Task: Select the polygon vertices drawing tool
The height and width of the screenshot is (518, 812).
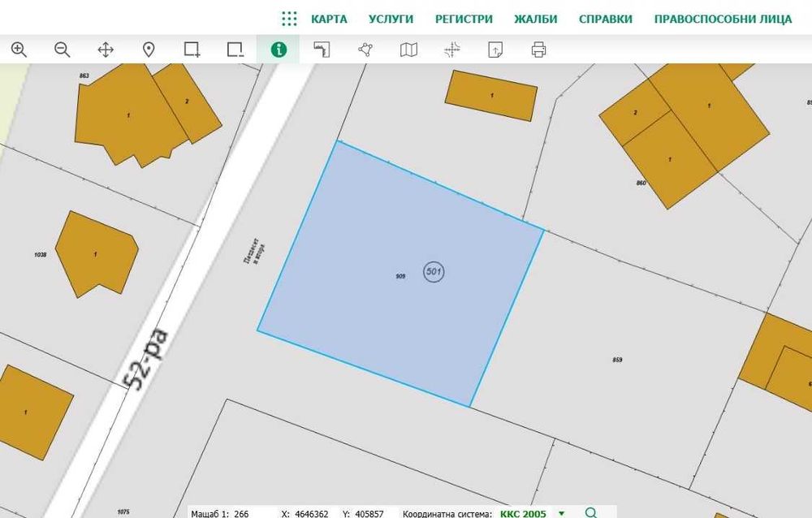Action: [x=365, y=50]
